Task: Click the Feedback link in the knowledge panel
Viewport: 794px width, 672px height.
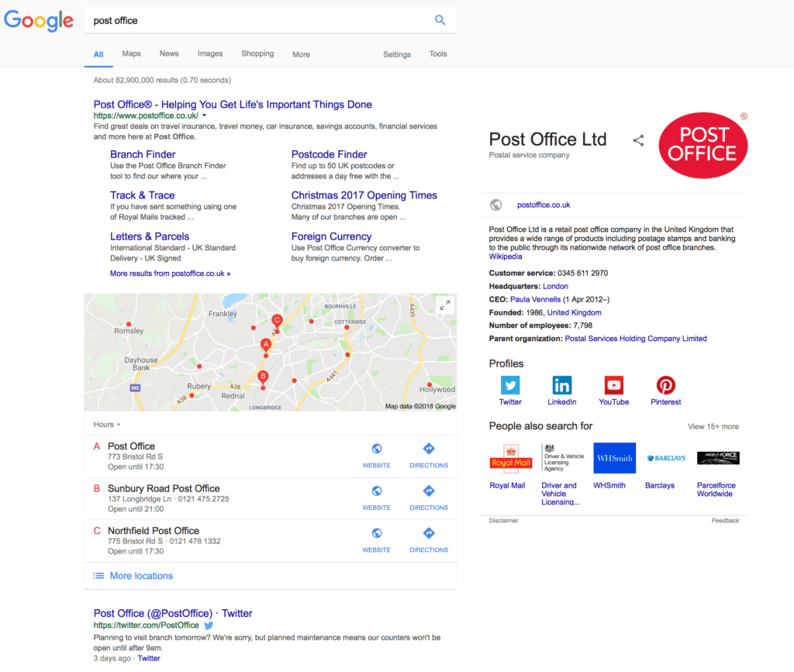Action: click(x=725, y=520)
